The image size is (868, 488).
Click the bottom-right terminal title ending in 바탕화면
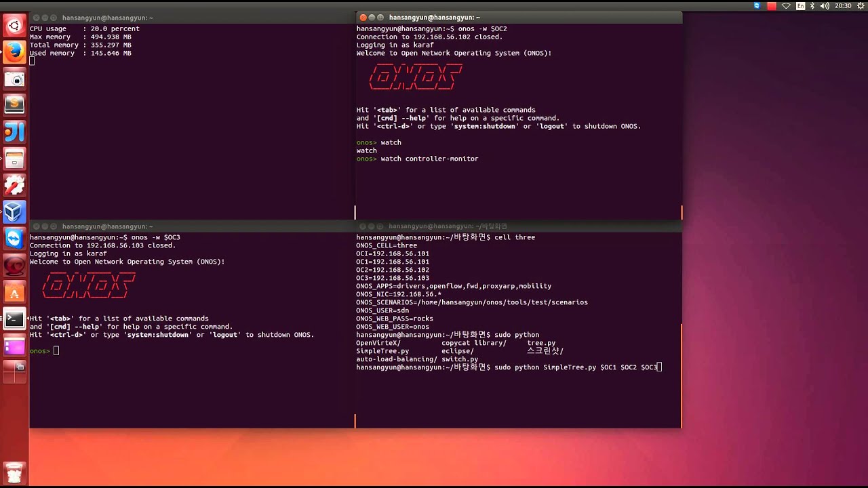(x=448, y=226)
